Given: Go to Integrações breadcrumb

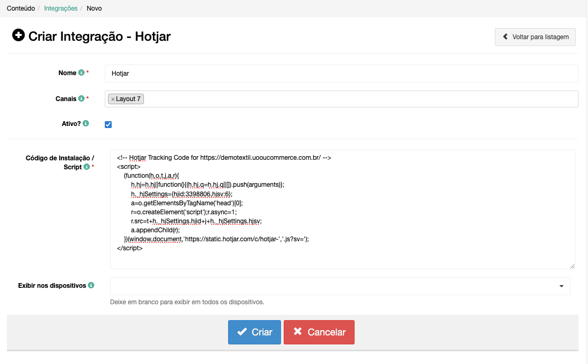Looking at the screenshot, I should (60, 8).
